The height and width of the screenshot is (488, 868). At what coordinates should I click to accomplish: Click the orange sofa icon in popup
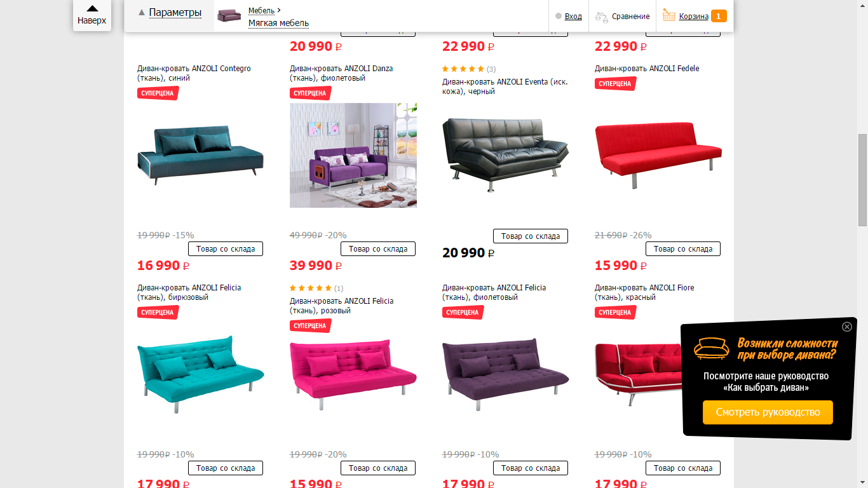click(x=712, y=348)
